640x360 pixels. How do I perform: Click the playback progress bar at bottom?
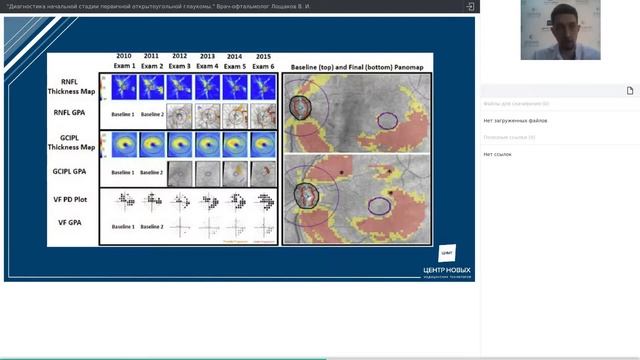coord(320,358)
